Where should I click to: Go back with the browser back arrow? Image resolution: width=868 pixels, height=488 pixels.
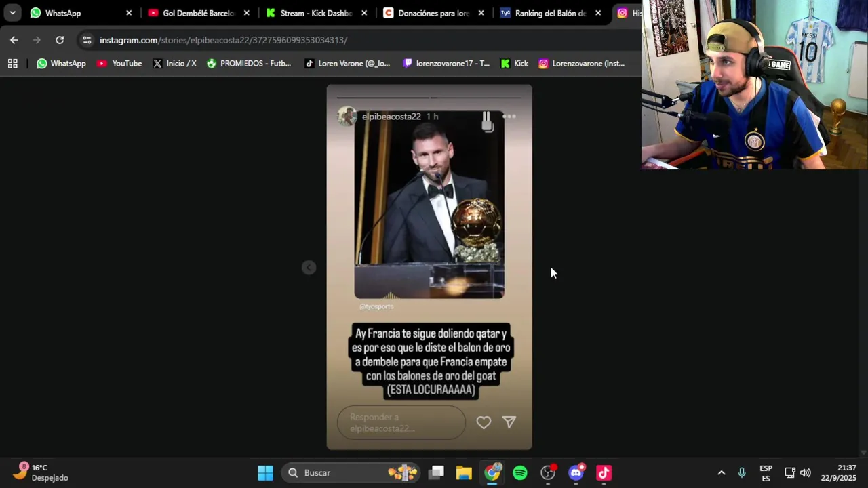pos(14,40)
